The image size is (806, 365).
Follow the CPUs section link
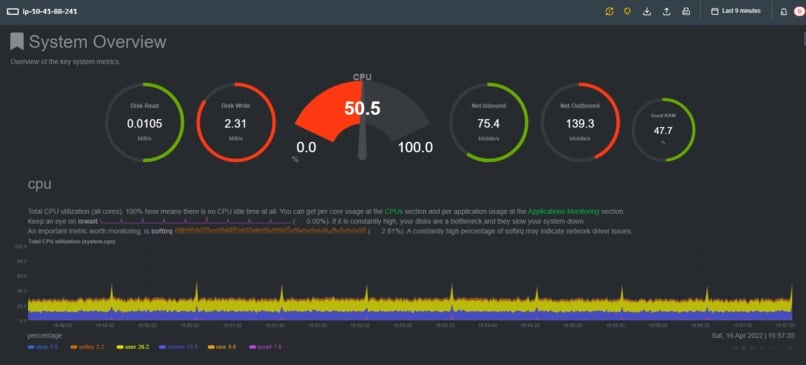pos(394,211)
